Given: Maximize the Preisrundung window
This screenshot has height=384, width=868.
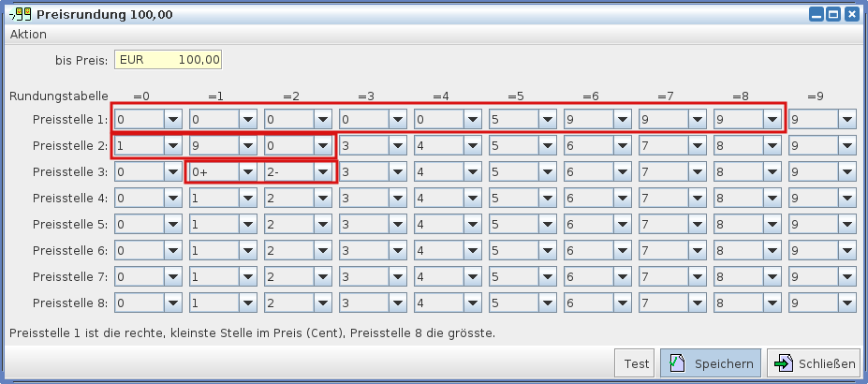Looking at the screenshot, I should coord(833,14).
